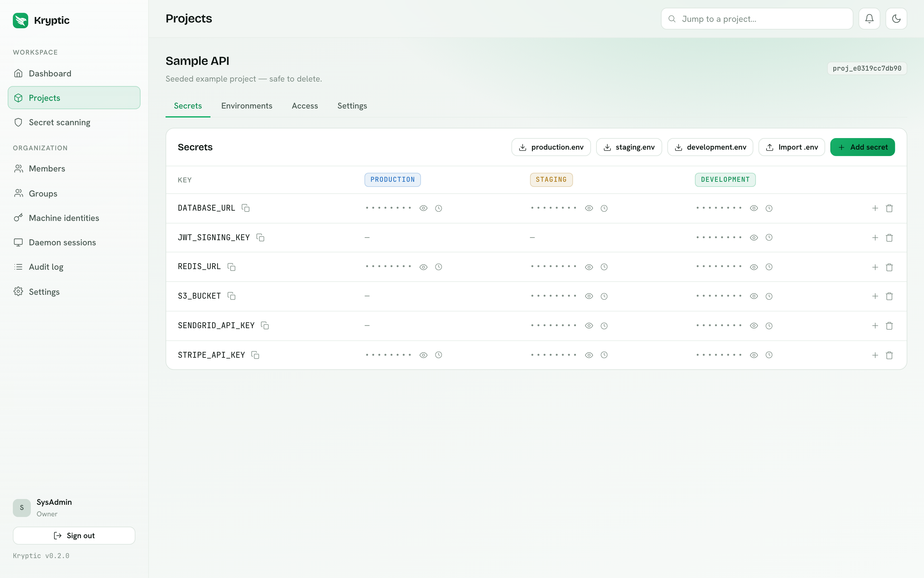View history of JWT_SIGNING_KEY development value
Screen dimensions: 924x578
tap(769, 237)
